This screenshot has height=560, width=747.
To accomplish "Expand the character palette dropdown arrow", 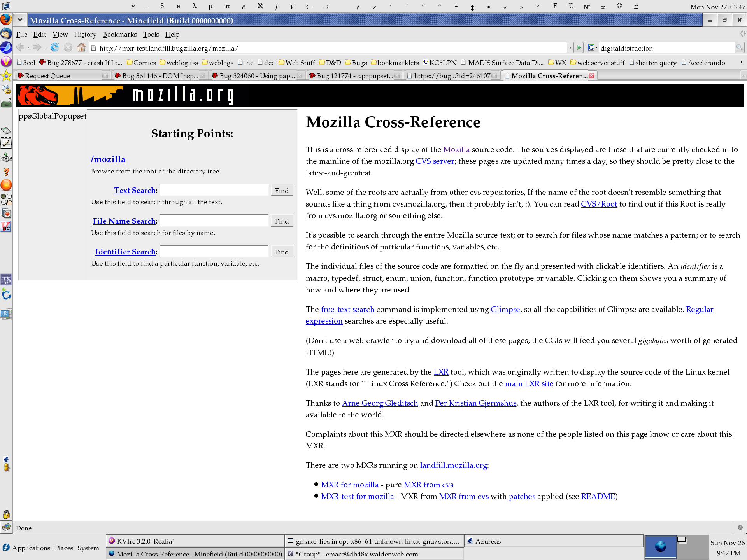I will tap(133, 6).
